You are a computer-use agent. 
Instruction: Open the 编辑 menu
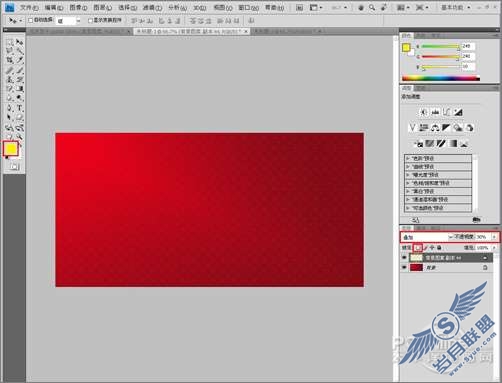(x=53, y=7)
